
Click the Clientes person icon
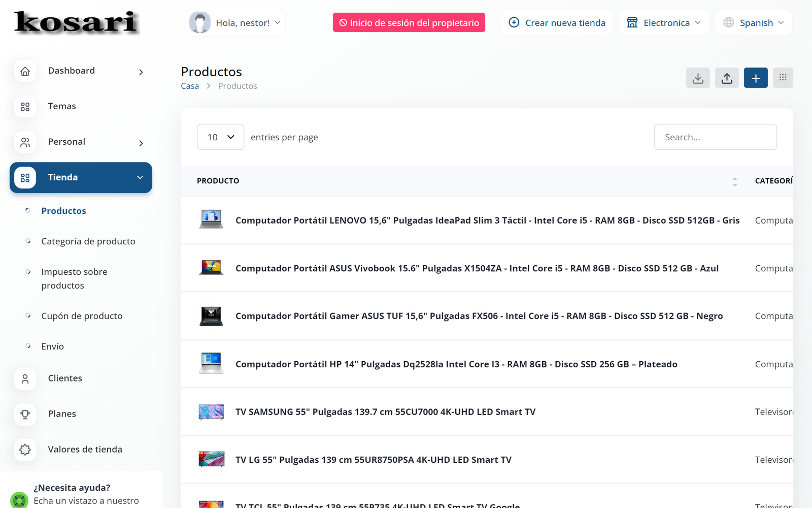[25, 378]
